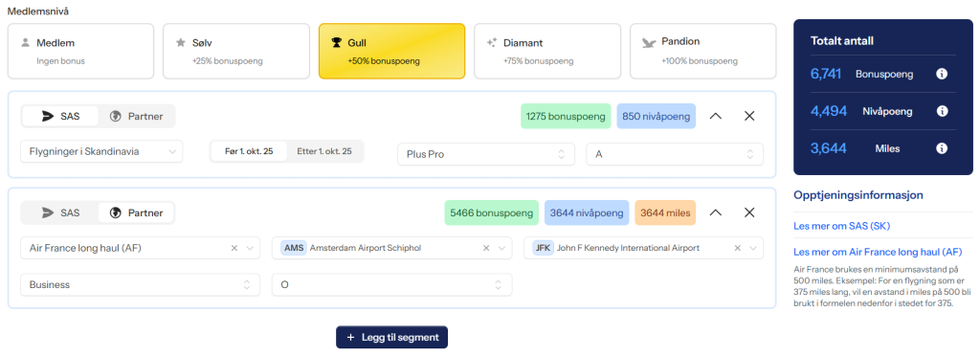This screenshot has height=357, width=980.
Task: Collapse the Air France partner segment
Action: tap(716, 212)
